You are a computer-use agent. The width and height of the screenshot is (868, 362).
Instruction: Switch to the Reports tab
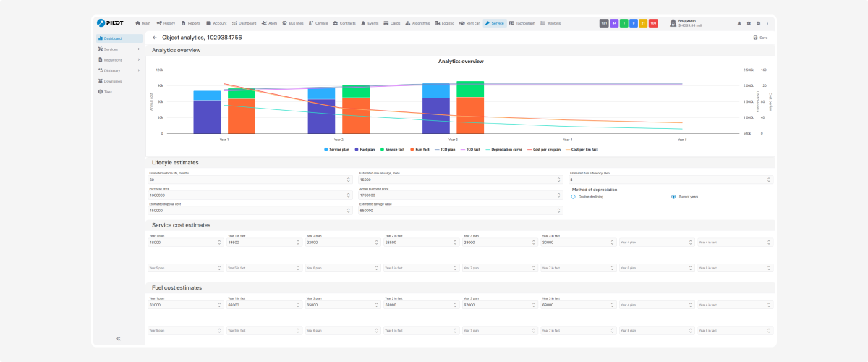pyautogui.click(x=191, y=23)
